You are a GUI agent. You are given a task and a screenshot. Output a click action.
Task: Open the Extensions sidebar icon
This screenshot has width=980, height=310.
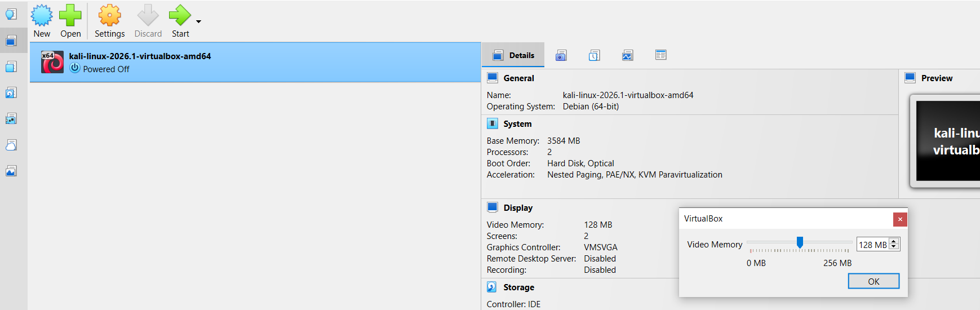click(x=11, y=67)
